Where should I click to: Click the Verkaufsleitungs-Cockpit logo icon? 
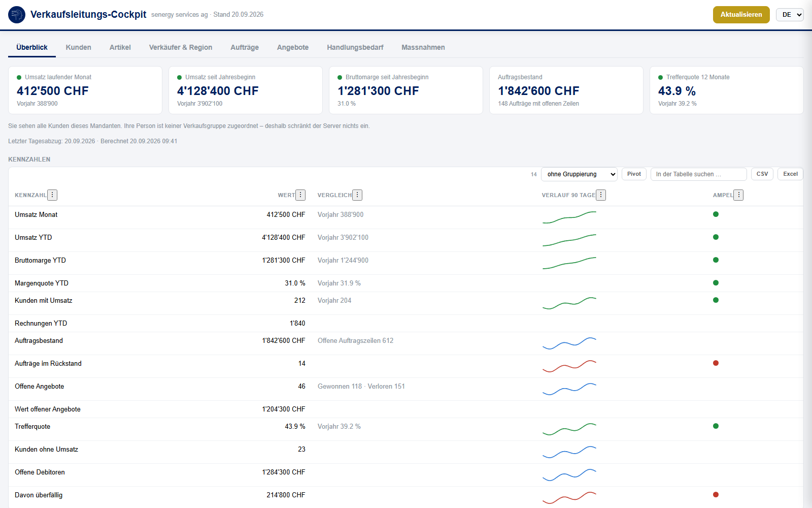[x=17, y=15]
